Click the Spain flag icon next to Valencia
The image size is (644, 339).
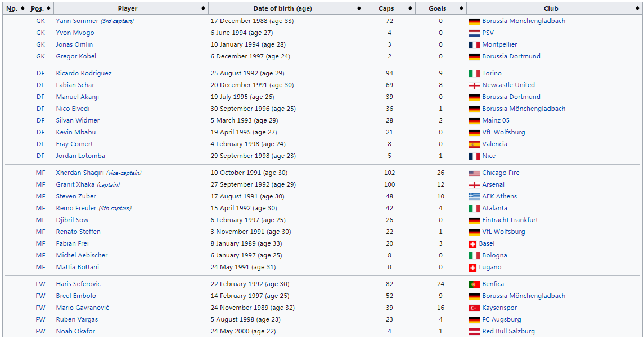coord(474,144)
